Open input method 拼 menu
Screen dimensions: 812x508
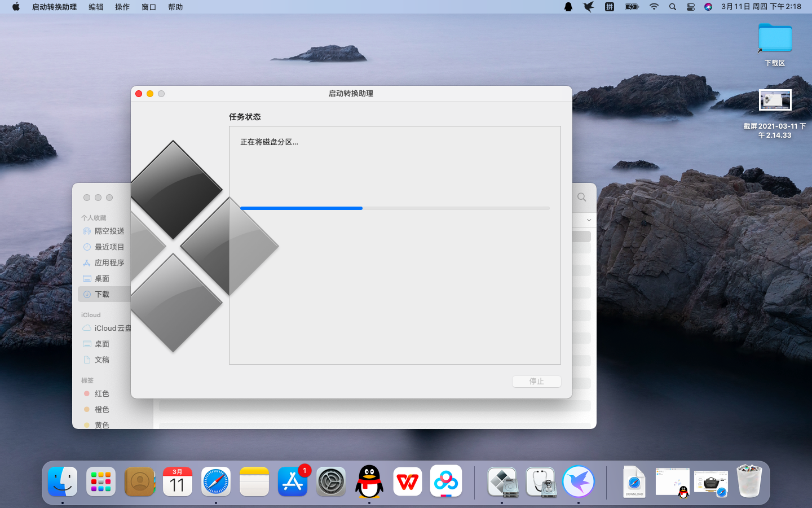coord(610,7)
